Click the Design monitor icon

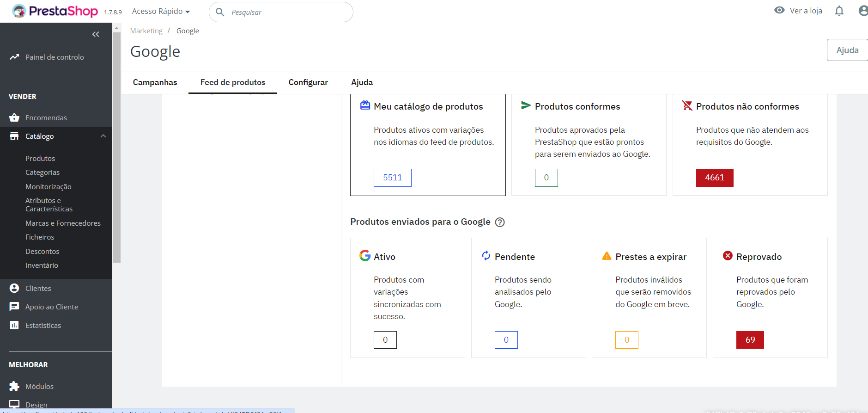(14, 405)
